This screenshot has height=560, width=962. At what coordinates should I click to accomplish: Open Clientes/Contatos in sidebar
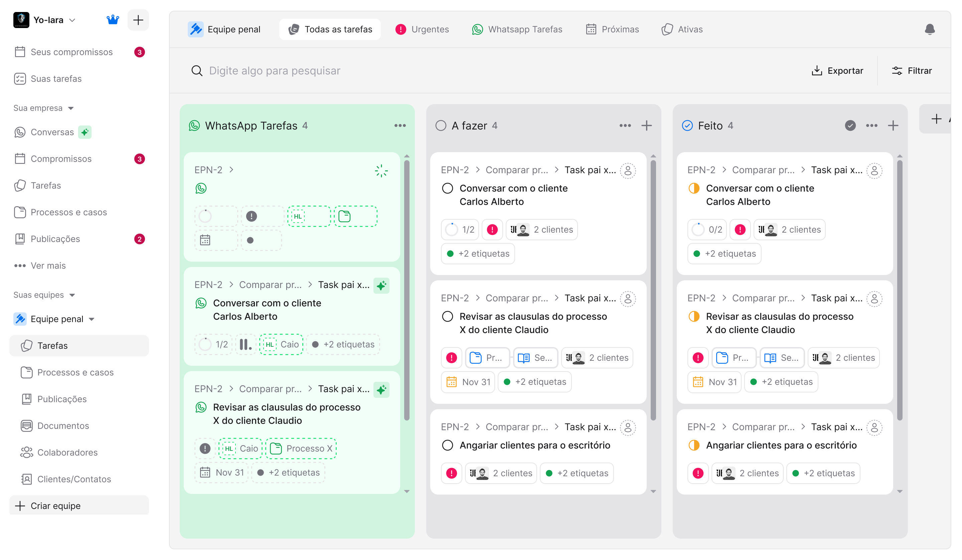coord(79,479)
